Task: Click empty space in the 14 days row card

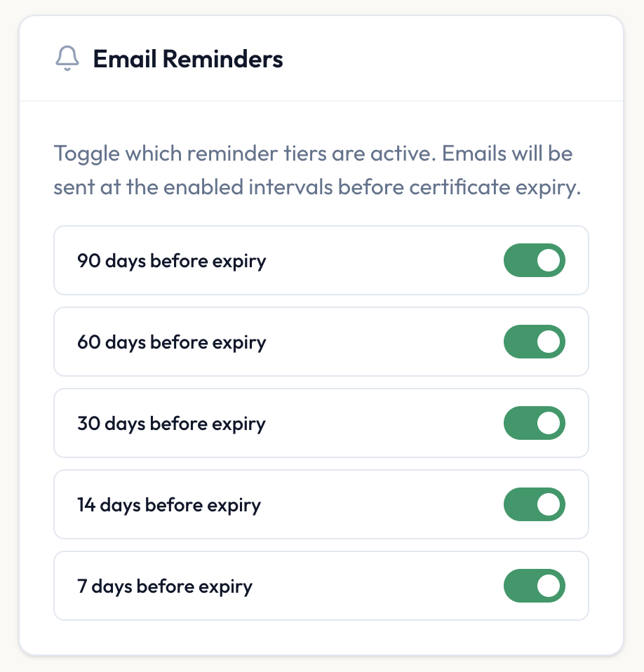Action: pyautogui.click(x=386, y=504)
